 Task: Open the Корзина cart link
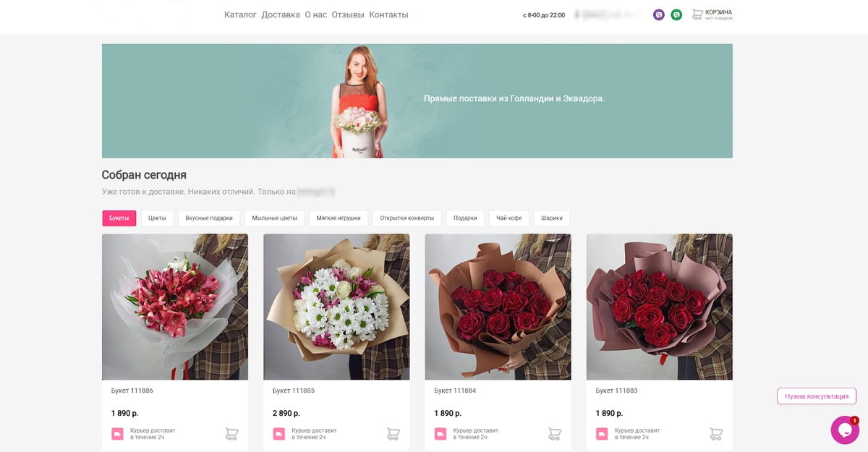pos(718,12)
